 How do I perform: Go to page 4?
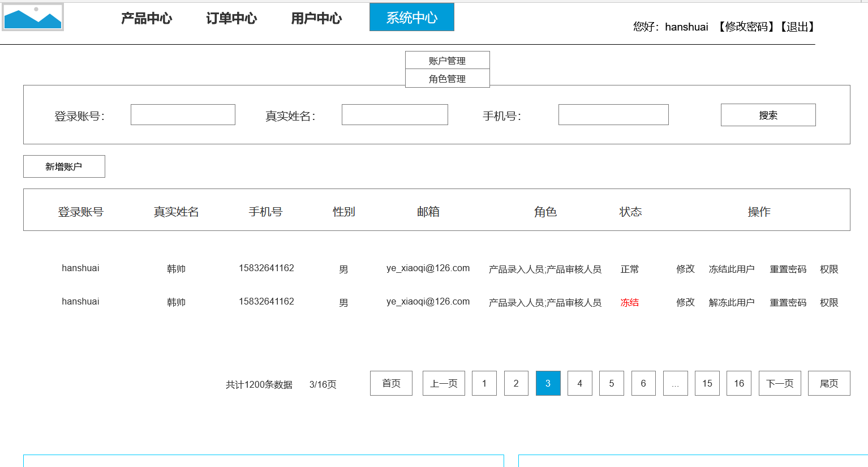(580, 383)
